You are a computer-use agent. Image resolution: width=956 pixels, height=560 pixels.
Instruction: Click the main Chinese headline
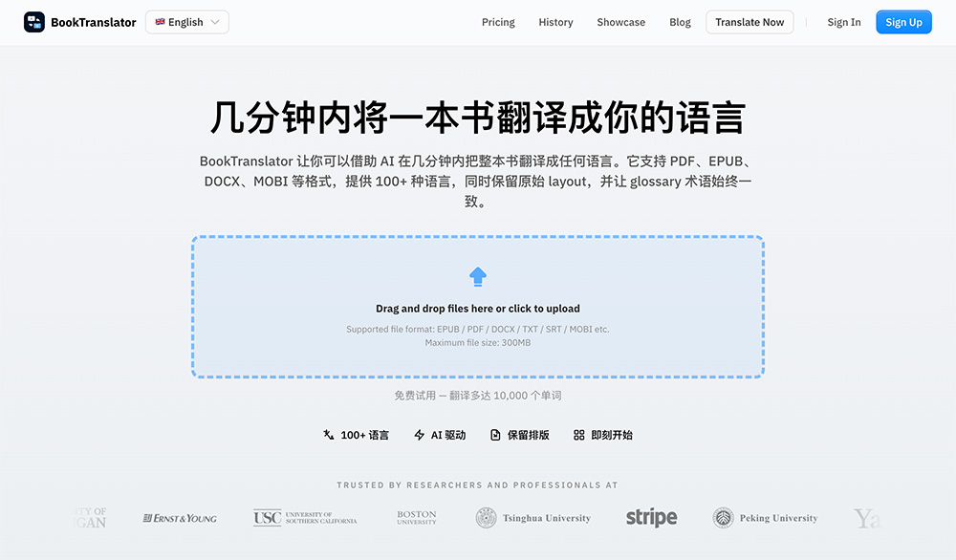tap(478, 118)
